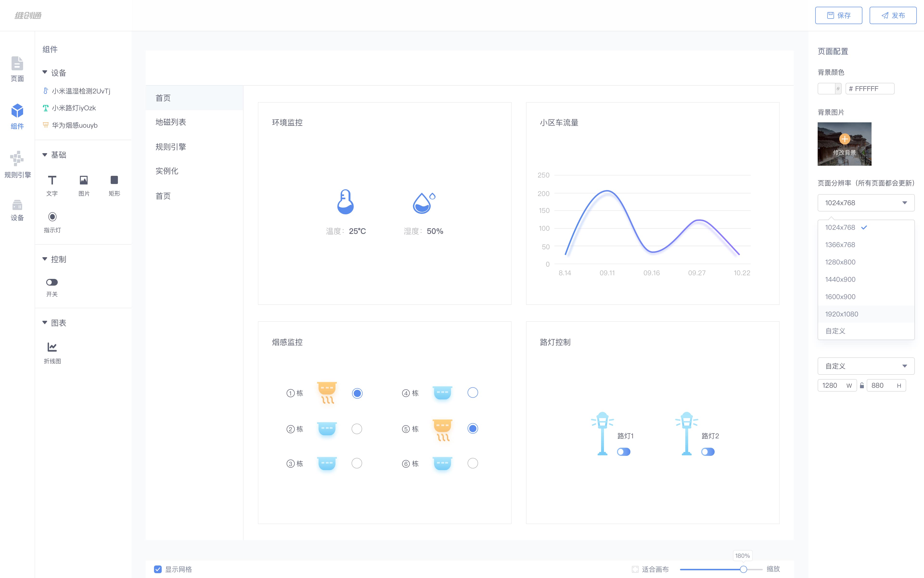Viewport: 924px width, 578px height.
Task: Click the 路灯1 street lamp icon
Action: 603,433
